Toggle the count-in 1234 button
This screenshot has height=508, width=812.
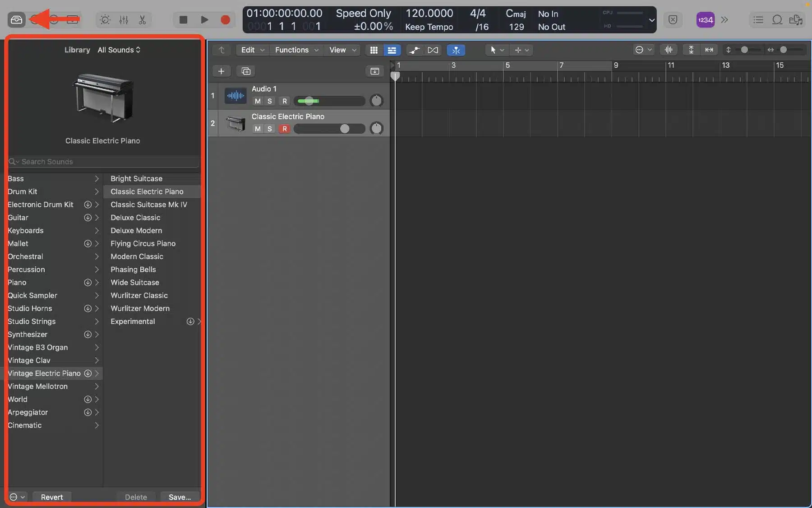coord(705,20)
